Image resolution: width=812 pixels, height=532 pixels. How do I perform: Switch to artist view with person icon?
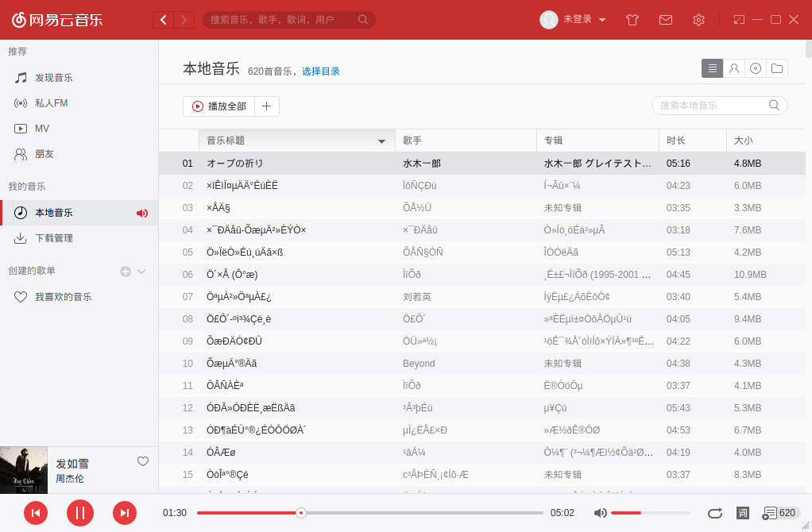(x=733, y=68)
